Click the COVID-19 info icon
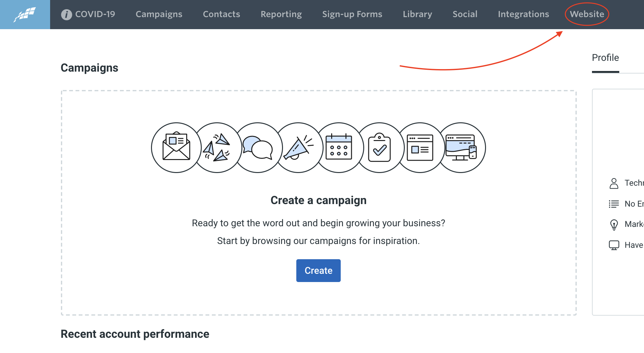The height and width of the screenshot is (353, 644). pyautogui.click(x=66, y=15)
